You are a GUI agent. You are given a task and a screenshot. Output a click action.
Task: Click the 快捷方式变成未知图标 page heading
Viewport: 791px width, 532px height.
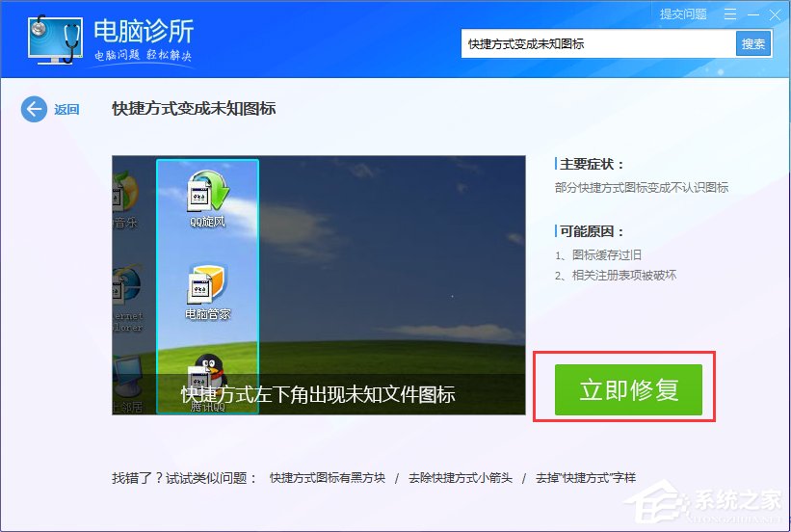pos(194,109)
